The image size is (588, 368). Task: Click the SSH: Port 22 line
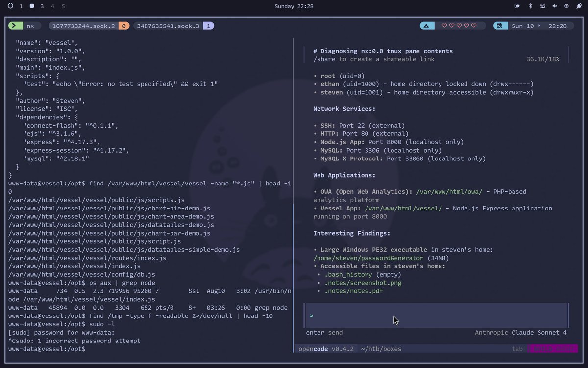pos(359,126)
